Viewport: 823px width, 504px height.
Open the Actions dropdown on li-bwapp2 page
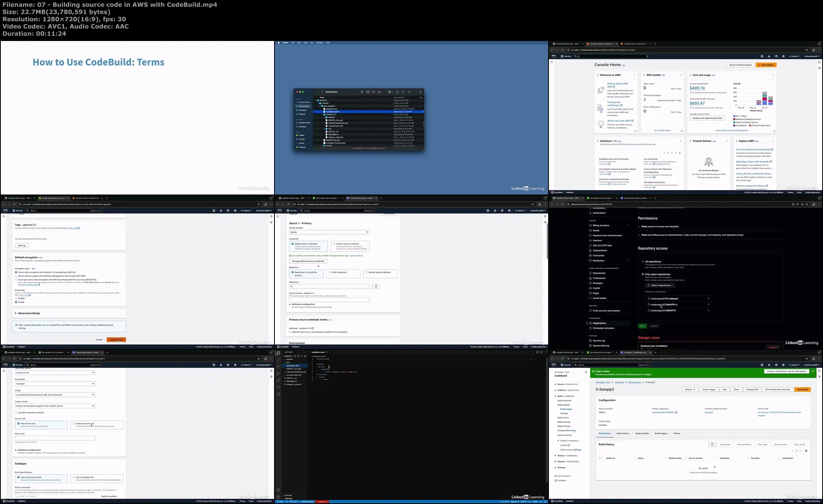[x=690, y=389]
